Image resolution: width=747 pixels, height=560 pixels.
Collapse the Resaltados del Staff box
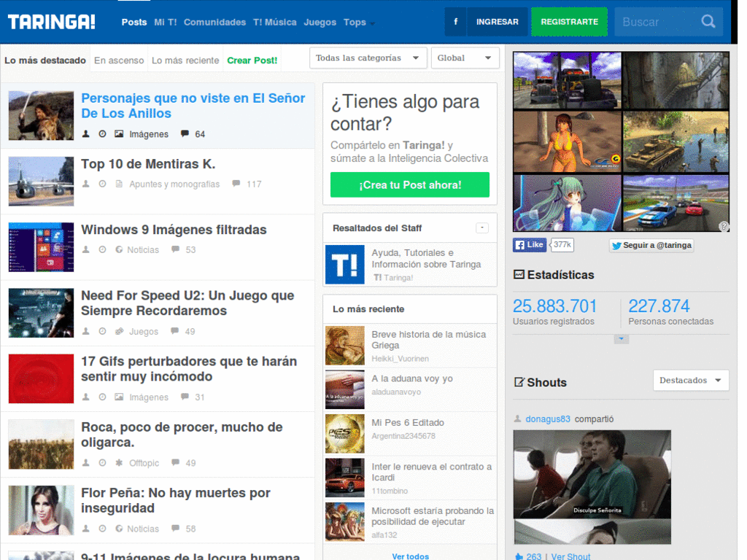point(482,228)
